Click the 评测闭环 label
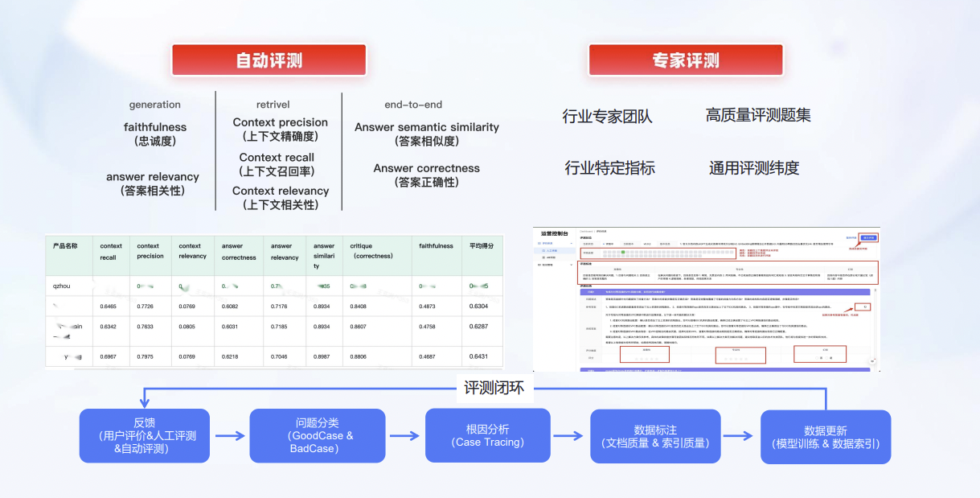 494,389
